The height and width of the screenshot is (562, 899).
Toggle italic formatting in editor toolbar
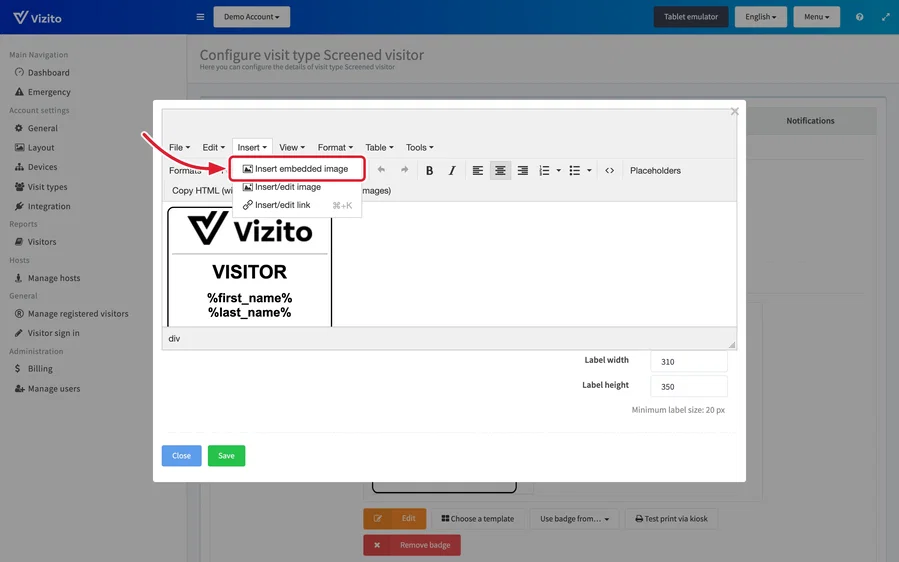pos(452,170)
